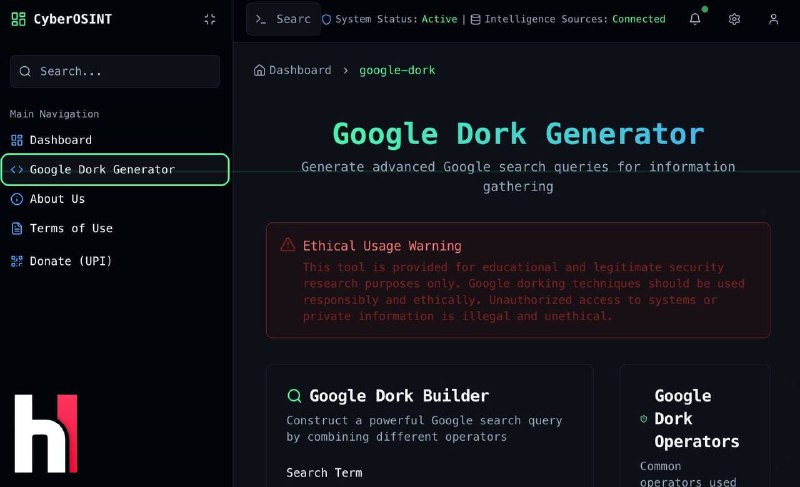The height and width of the screenshot is (487, 800).
Task: Click the Connected status text
Action: click(x=639, y=19)
